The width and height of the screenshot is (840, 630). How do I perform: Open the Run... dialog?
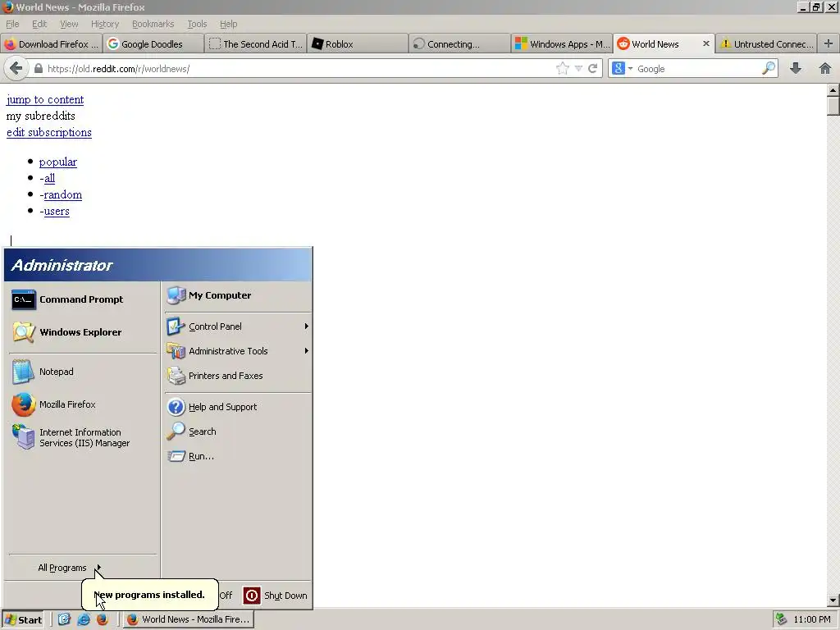point(237,456)
